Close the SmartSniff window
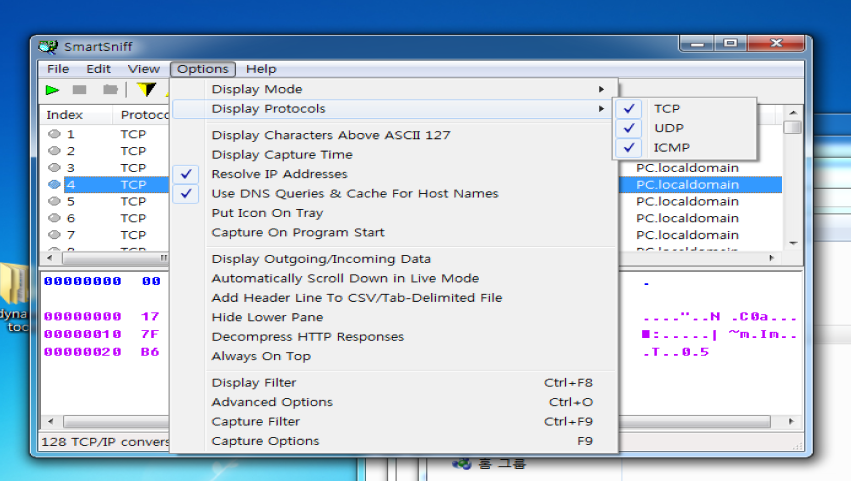The image size is (851, 481). pos(776,43)
